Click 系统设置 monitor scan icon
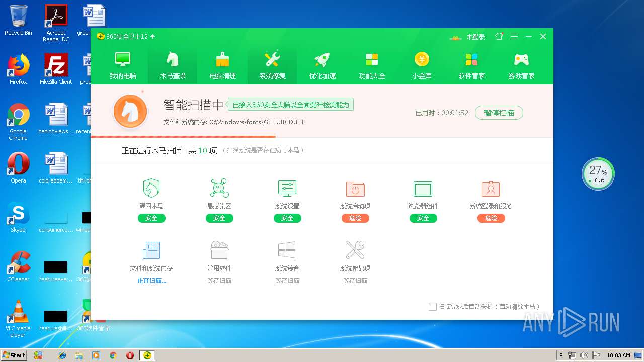This screenshot has height=362, width=644. coord(287,188)
